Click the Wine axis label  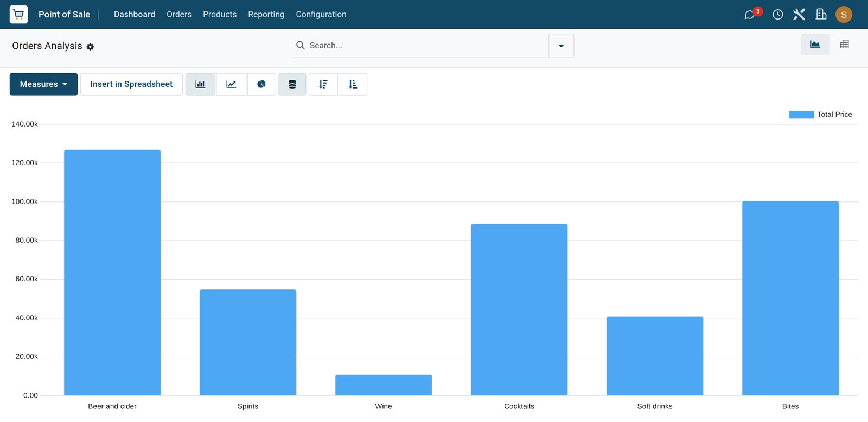pos(384,406)
